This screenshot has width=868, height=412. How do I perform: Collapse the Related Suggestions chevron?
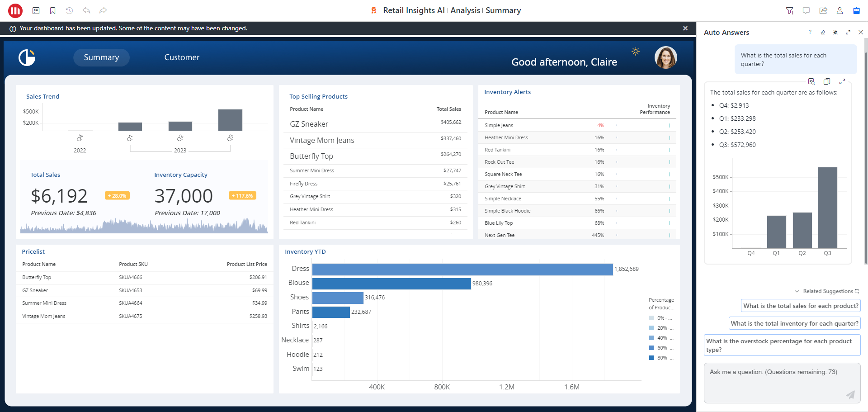797,291
